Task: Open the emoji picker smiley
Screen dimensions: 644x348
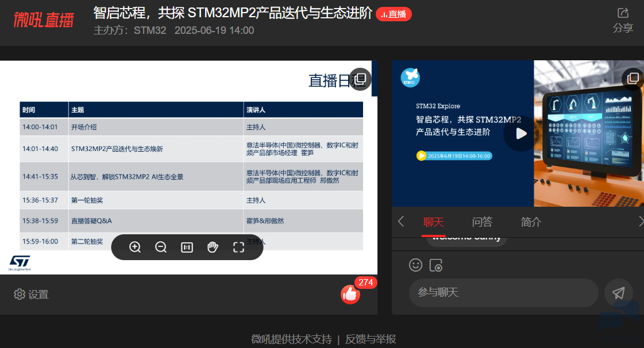Action: [416, 265]
